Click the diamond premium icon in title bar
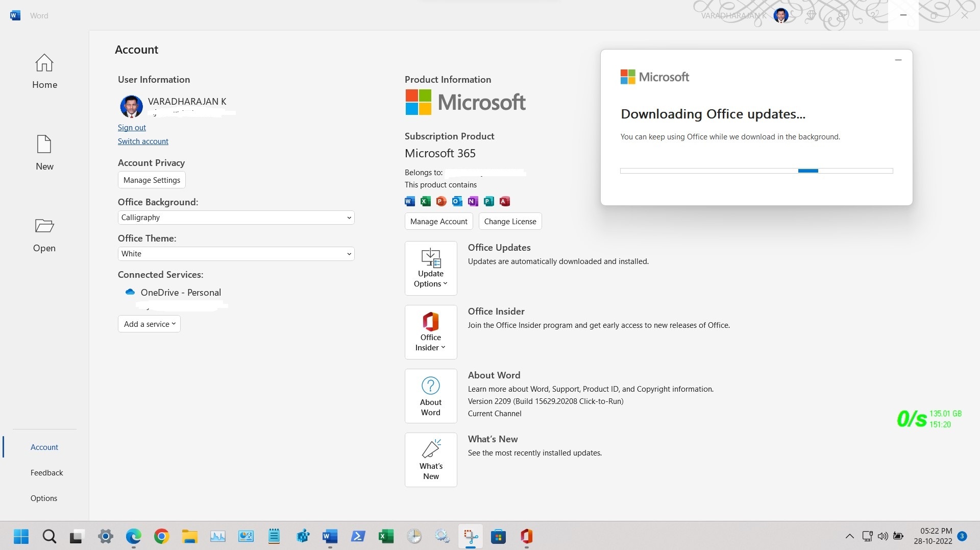The height and width of the screenshot is (550, 980). point(811,15)
